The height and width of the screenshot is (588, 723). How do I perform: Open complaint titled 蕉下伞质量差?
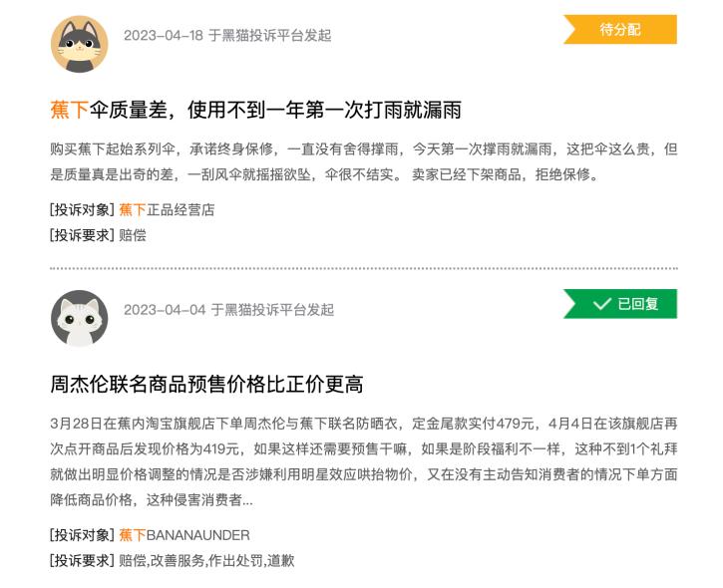[256, 110]
